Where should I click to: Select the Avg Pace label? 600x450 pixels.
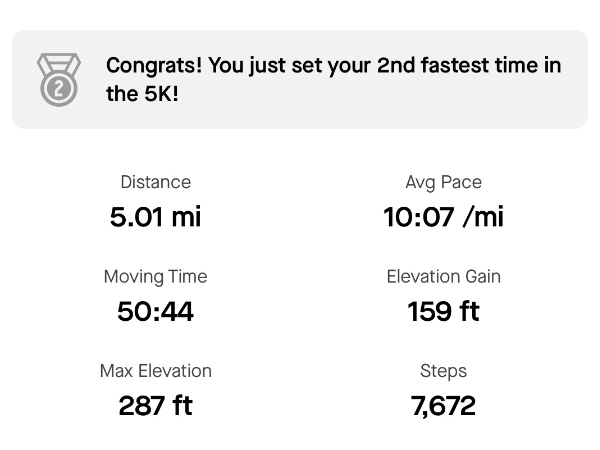pos(443,182)
